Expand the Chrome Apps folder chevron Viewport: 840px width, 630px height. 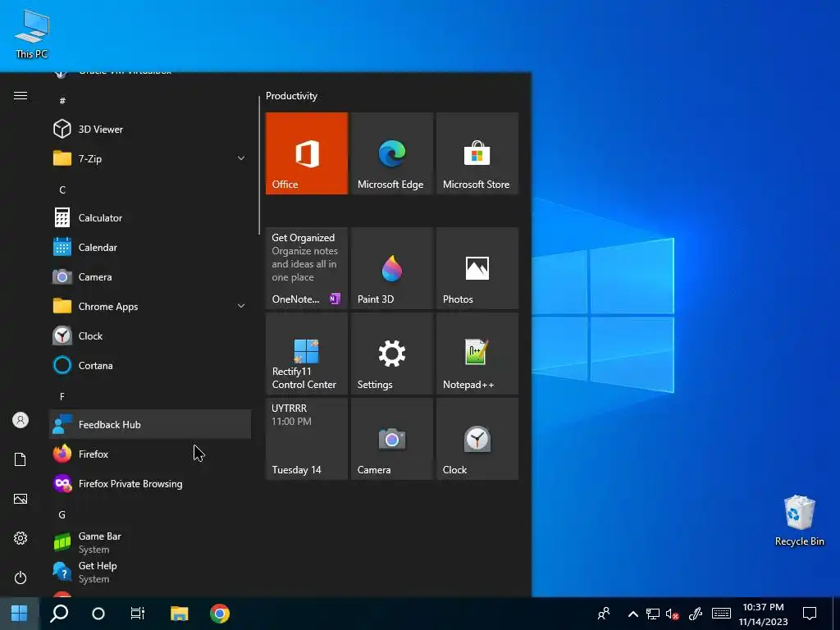tap(241, 307)
